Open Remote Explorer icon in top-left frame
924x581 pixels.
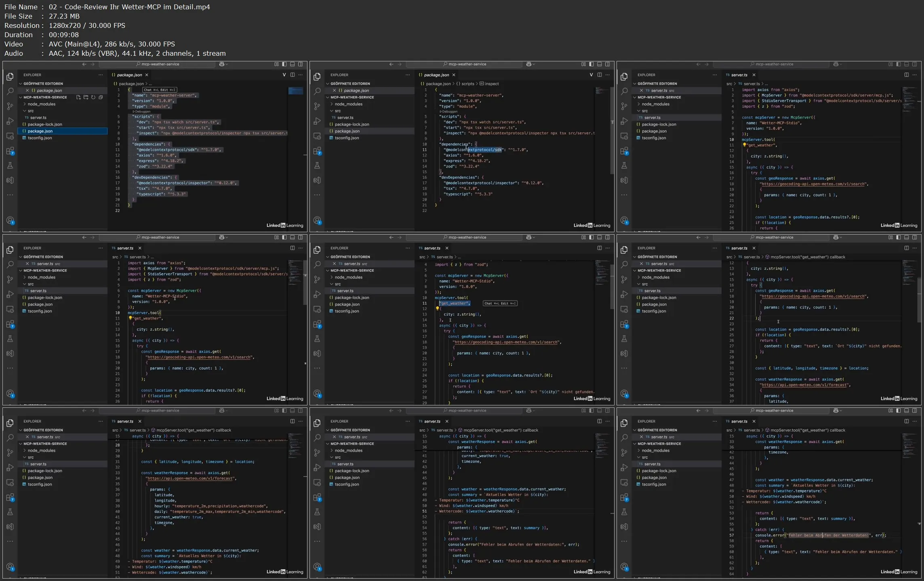pyautogui.click(x=10, y=136)
